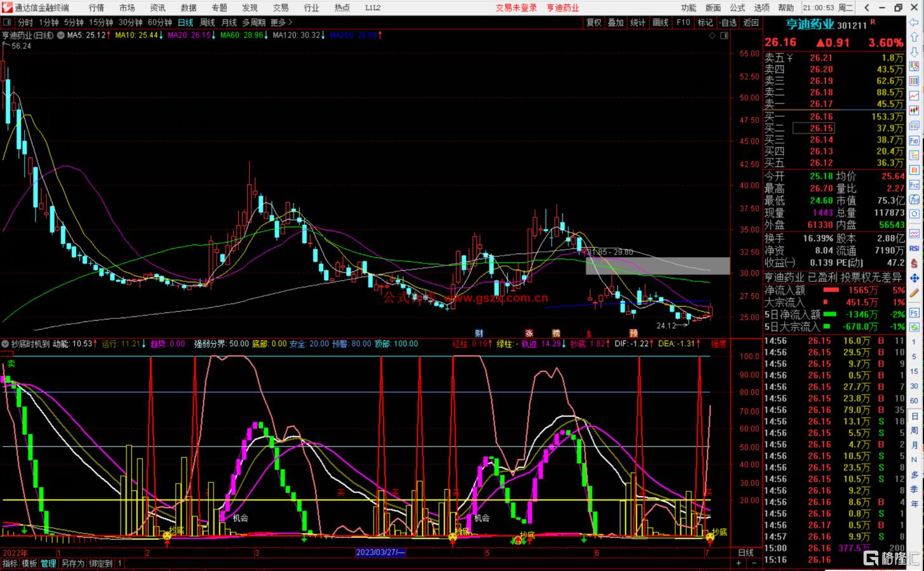Click the FS icon in right sidebar
924x571 pixels.
pos(914,313)
